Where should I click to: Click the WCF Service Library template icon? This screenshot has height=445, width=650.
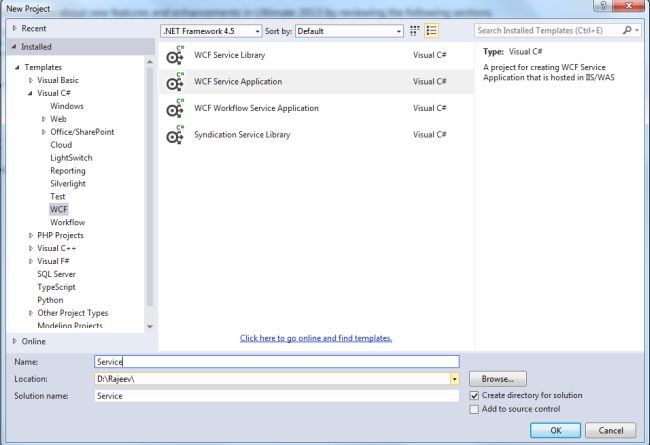pyautogui.click(x=175, y=55)
